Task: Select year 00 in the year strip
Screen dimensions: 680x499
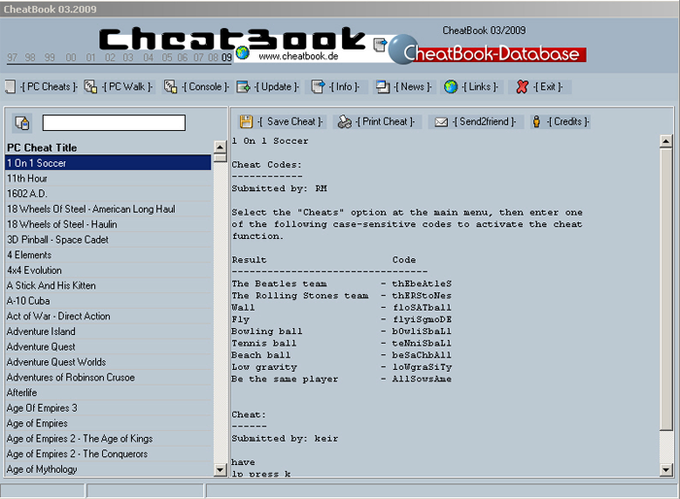Action: pos(71,58)
